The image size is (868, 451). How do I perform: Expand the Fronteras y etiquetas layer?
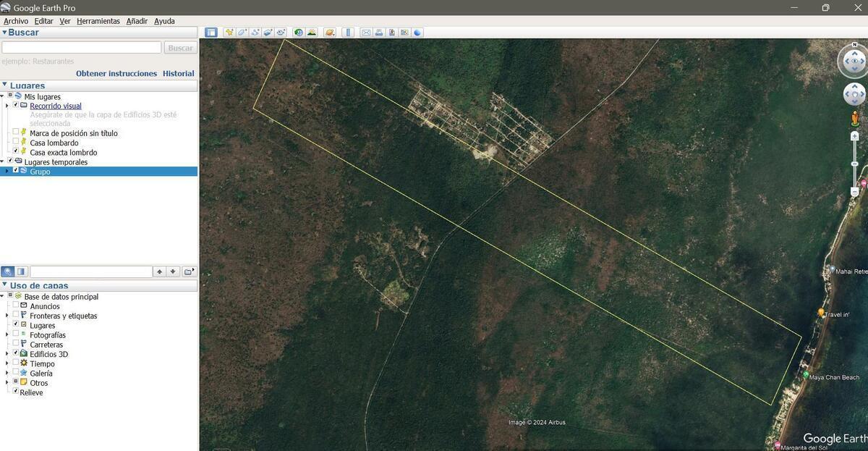pyautogui.click(x=7, y=316)
